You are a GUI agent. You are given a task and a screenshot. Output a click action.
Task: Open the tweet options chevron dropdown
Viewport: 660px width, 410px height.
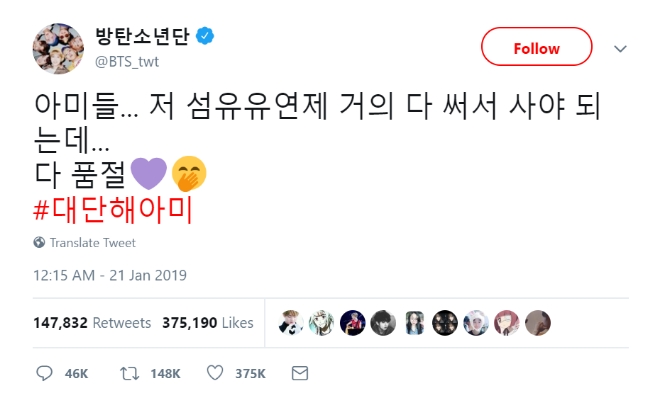coord(620,48)
